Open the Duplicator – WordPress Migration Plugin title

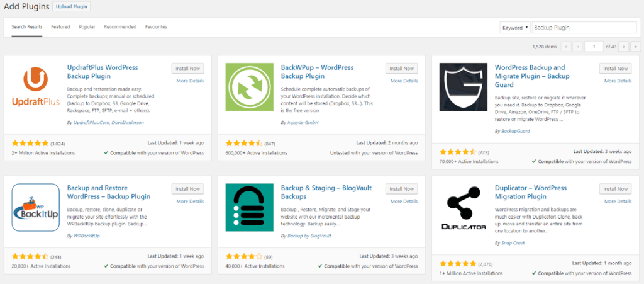coord(531,192)
